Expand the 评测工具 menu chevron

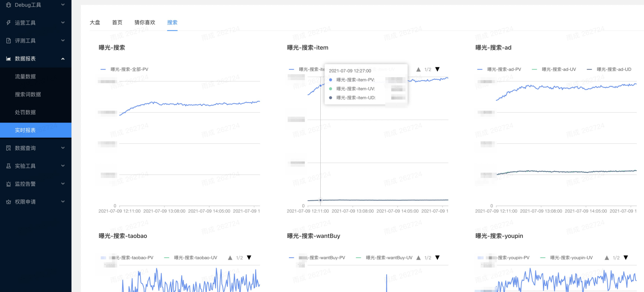coord(63,41)
